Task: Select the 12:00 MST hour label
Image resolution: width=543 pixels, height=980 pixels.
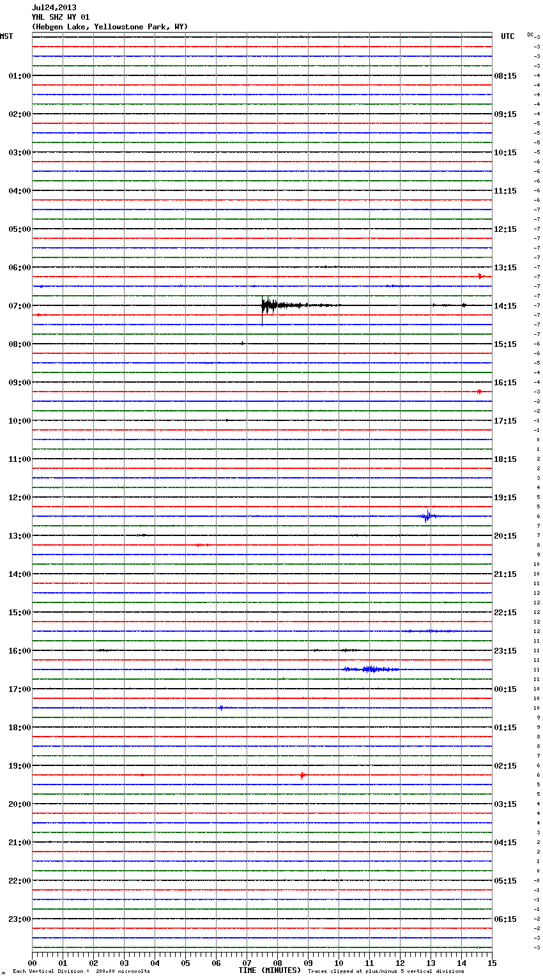Action: coord(19,497)
